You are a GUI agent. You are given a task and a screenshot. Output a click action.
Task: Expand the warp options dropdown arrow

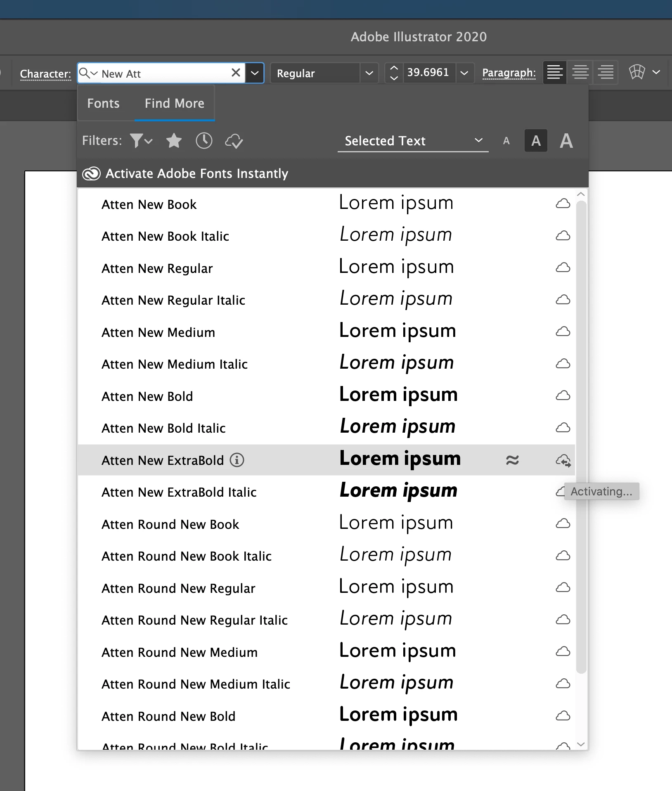coord(656,72)
